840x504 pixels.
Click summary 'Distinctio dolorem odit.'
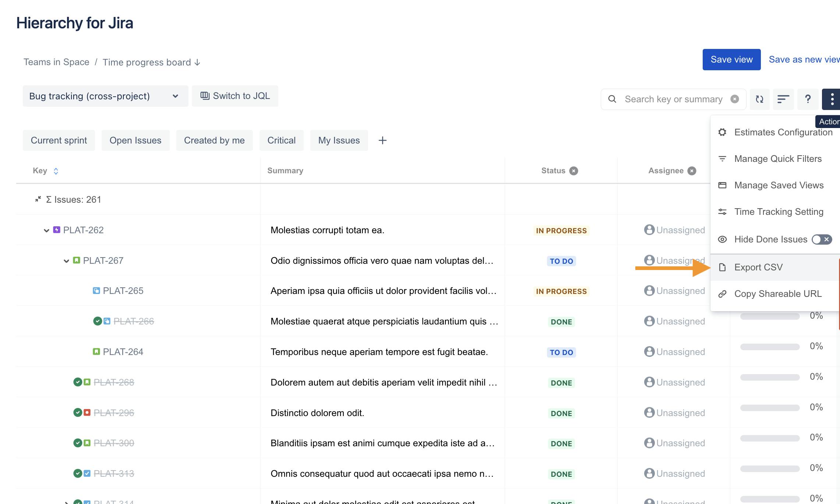coord(317,413)
